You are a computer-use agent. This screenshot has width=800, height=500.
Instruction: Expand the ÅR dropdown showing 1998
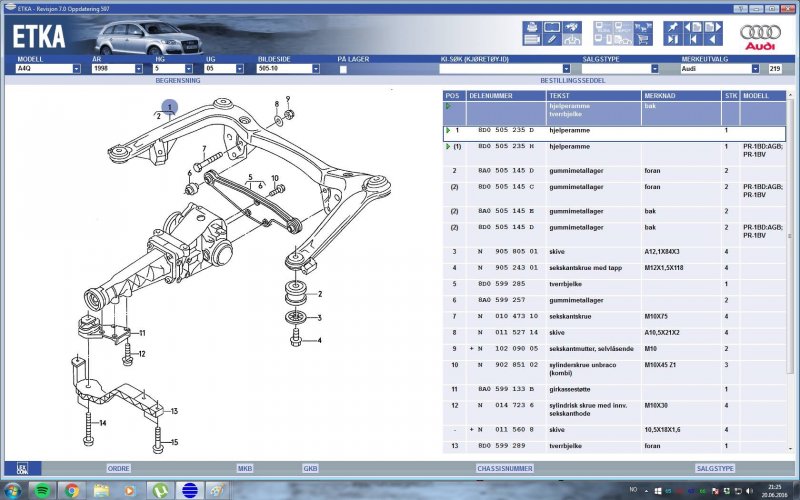115,69
